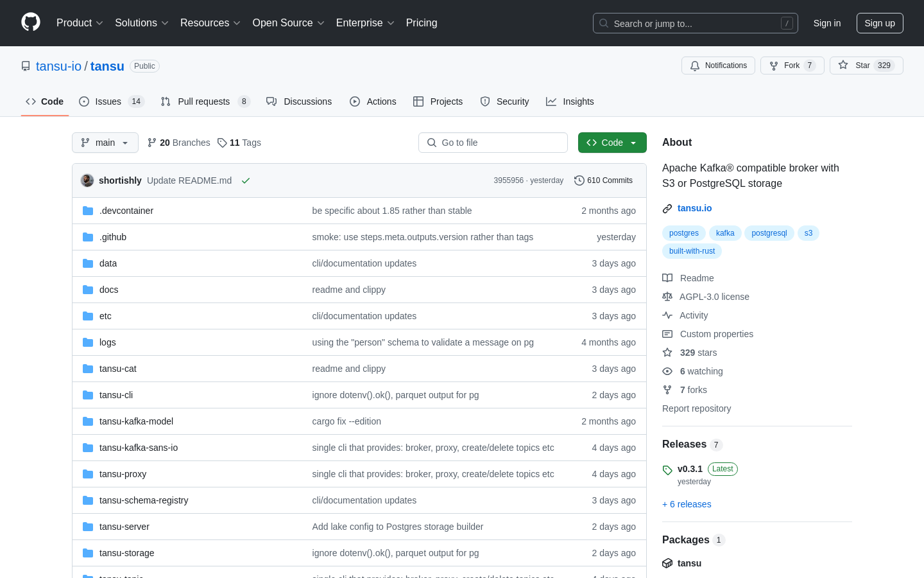Click the folder icon for docs
Viewport: 924px width, 578px height.
[88, 290]
